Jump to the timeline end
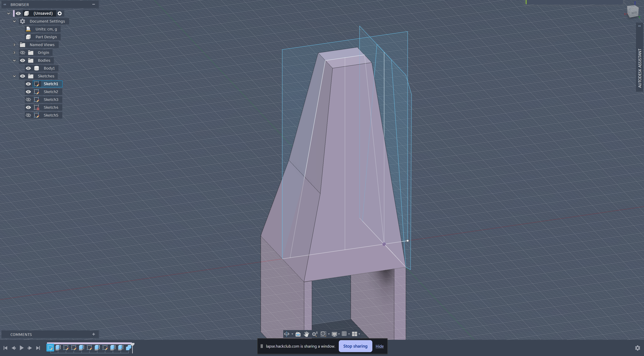The height and width of the screenshot is (356, 644). 38,348
